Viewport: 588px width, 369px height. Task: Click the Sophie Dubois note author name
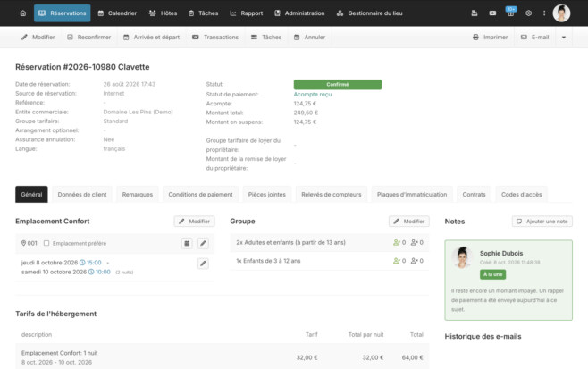tap(501, 253)
